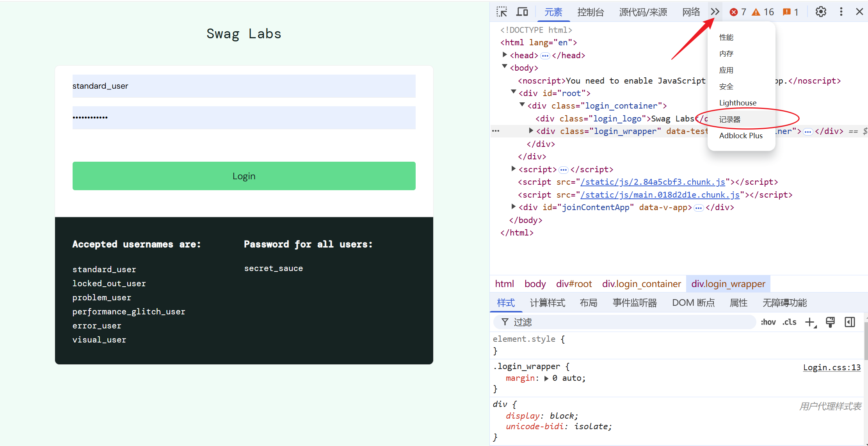Image resolution: width=868 pixels, height=446 pixels.
Task: Select div.login_container in the breadcrumb
Action: 641,284
